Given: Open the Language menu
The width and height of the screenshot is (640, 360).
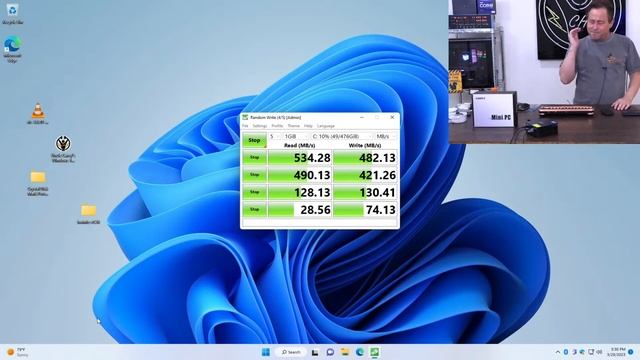Looking at the screenshot, I should point(326,126).
